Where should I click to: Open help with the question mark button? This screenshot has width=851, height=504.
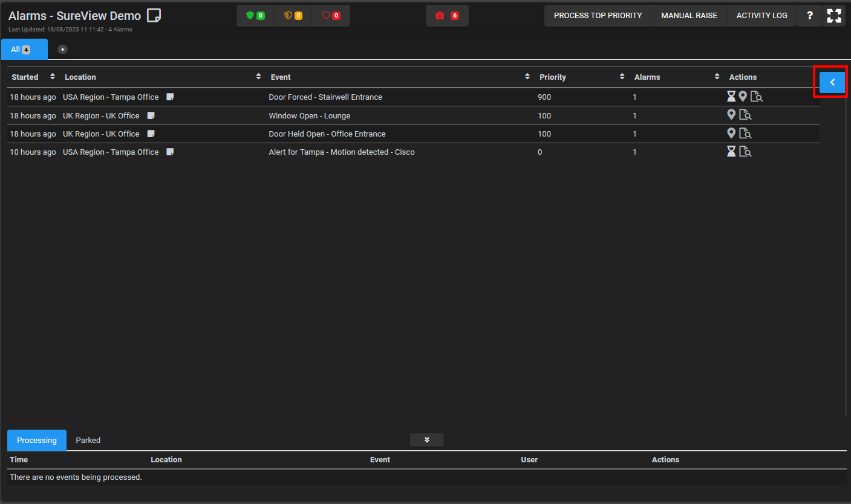coord(810,16)
